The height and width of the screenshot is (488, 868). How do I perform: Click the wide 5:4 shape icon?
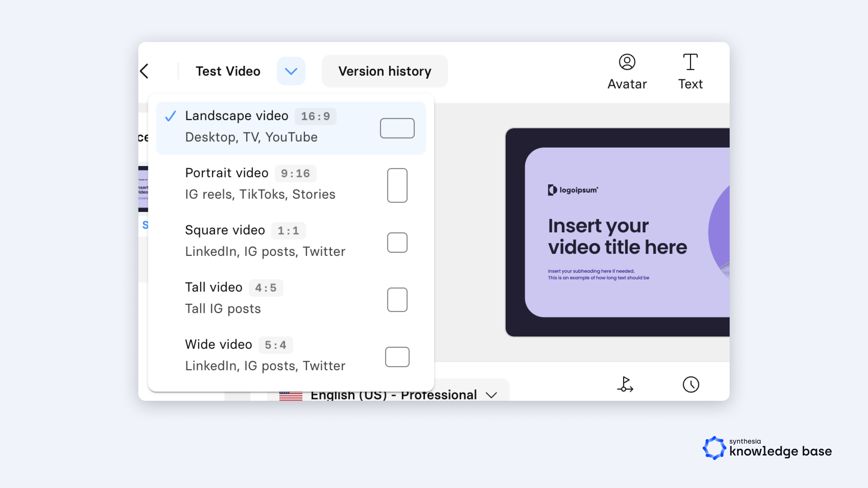pyautogui.click(x=397, y=357)
